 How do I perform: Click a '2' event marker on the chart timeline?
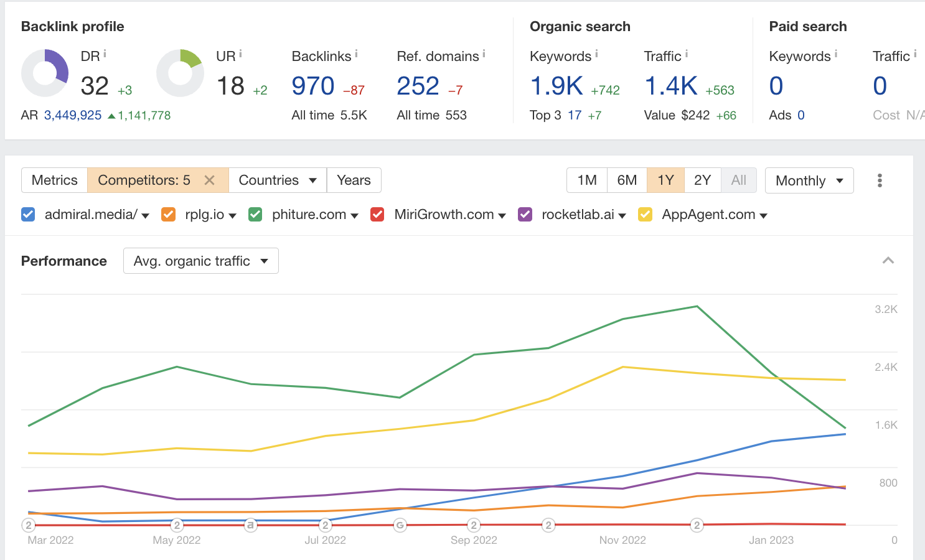pos(176,525)
